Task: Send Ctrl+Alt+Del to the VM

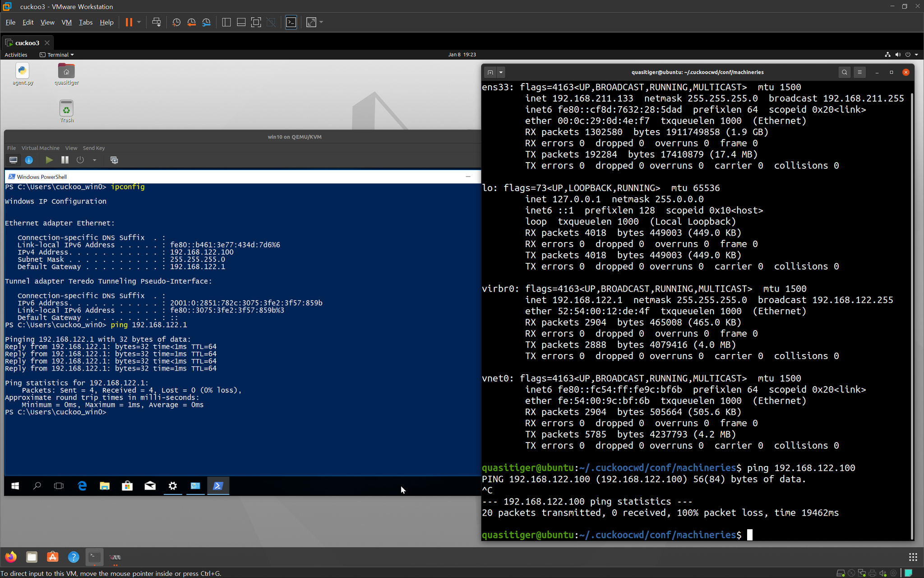Action: (157, 22)
